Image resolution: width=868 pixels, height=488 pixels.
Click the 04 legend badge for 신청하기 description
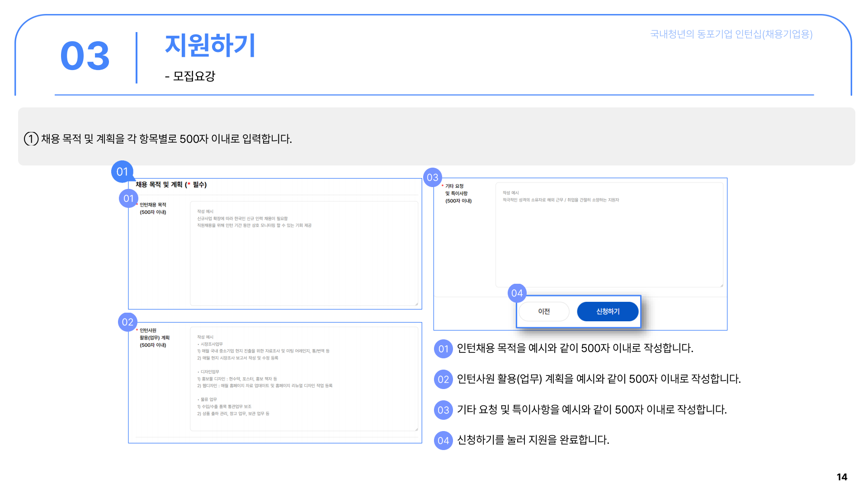[x=443, y=441]
